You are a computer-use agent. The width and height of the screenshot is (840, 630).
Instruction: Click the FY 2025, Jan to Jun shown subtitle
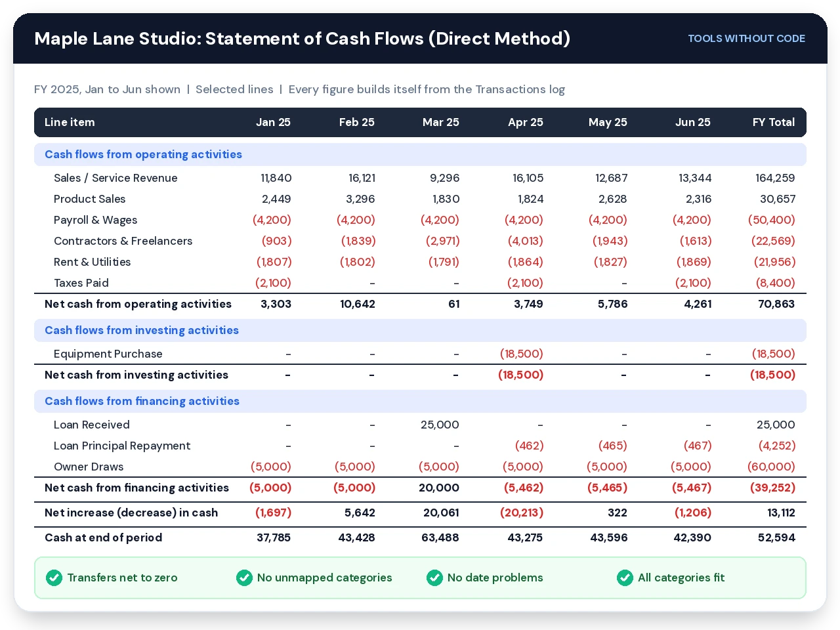point(107,89)
